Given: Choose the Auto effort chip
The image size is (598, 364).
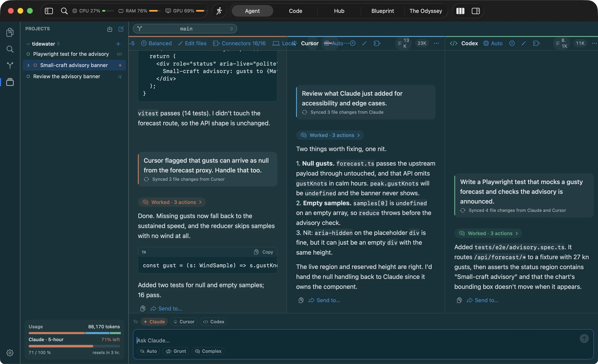Looking at the screenshot, I should [149, 351].
